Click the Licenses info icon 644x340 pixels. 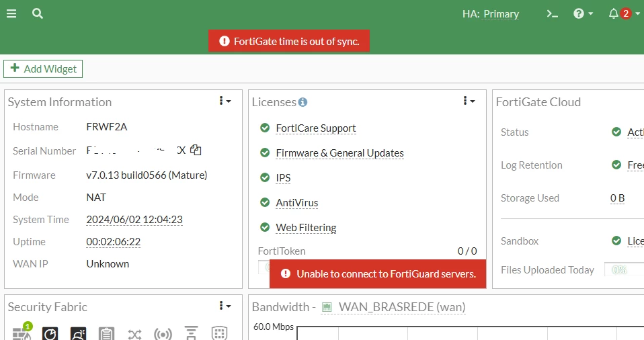(303, 102)
